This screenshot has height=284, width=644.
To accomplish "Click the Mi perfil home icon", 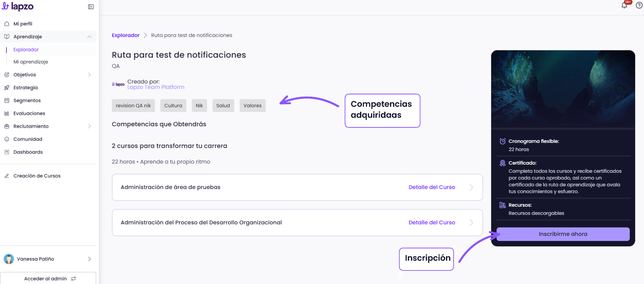I will (x=7, y=24).
